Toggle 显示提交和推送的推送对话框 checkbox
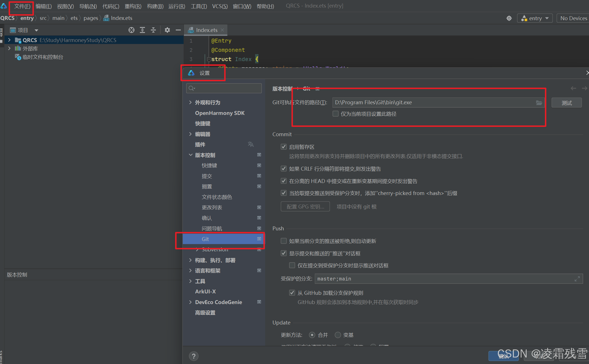 click(x=284, y=253)
